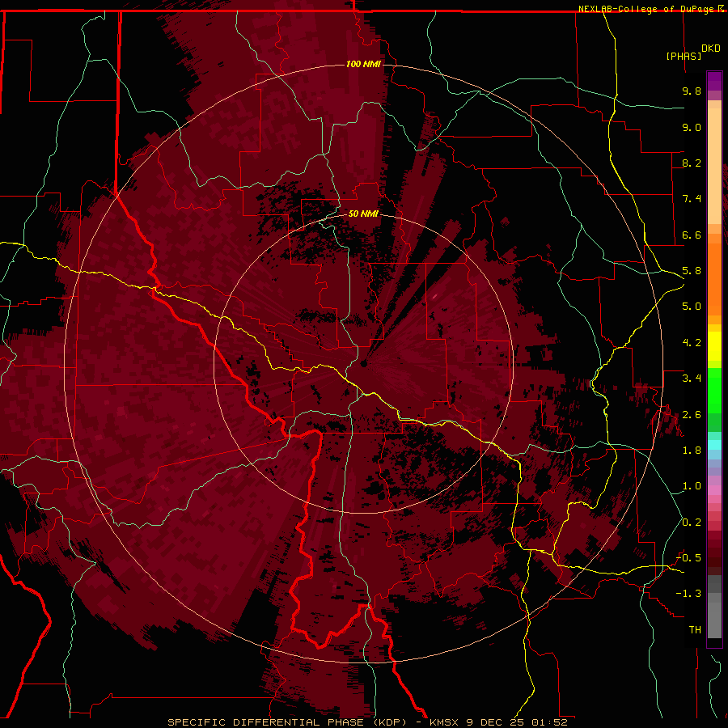The image size is (728, 728).
Task: Click the 100 NMI range ring label
Action: pos(363,64)
